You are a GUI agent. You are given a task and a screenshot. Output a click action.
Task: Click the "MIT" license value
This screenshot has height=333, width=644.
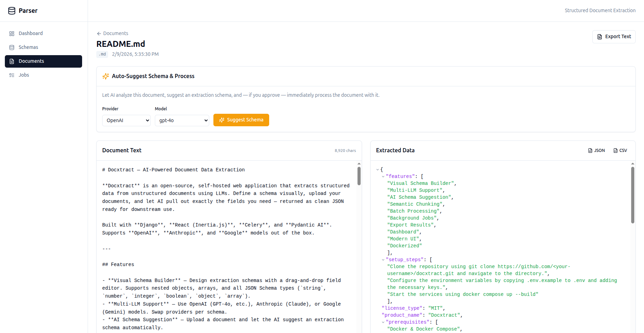coord(435,308)
